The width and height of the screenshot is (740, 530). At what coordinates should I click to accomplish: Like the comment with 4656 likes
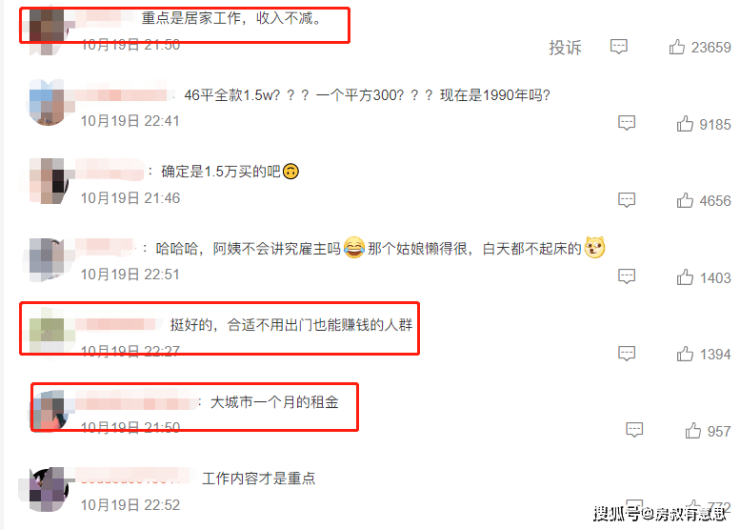pos(684,201)
